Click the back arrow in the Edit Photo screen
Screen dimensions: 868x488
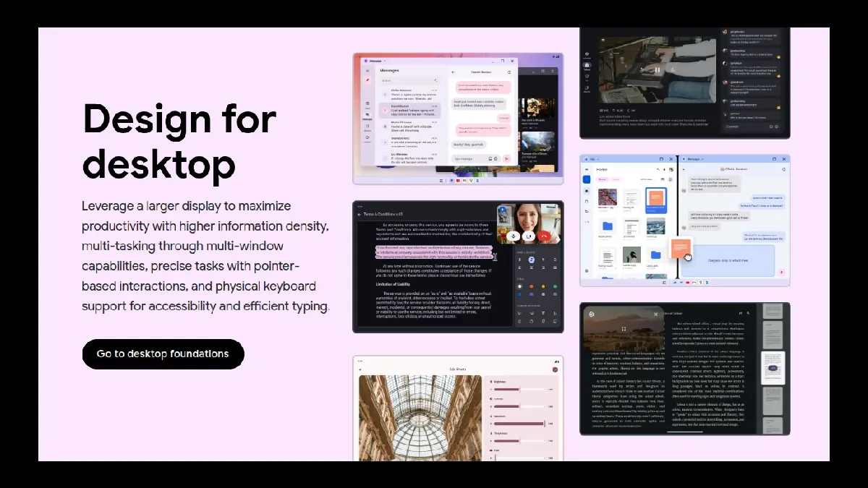[x=360, y=369]
